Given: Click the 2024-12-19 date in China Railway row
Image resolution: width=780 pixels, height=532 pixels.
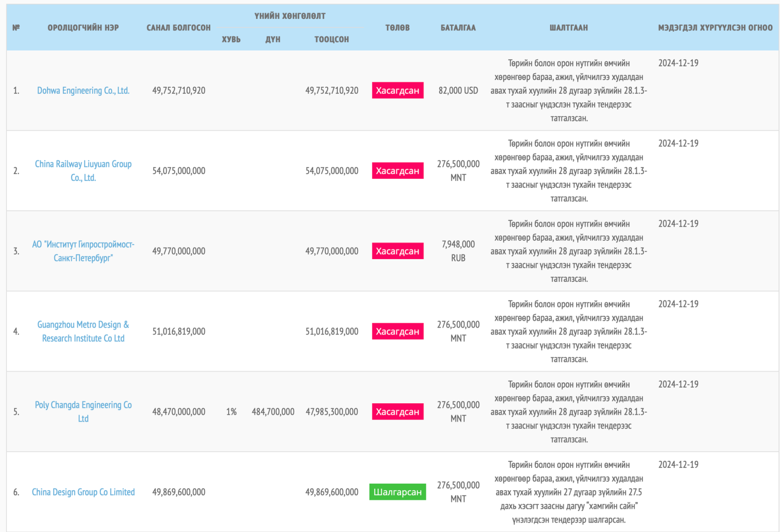Looking at the screenshot, I should pyautogui.click(x=679, y=144).
